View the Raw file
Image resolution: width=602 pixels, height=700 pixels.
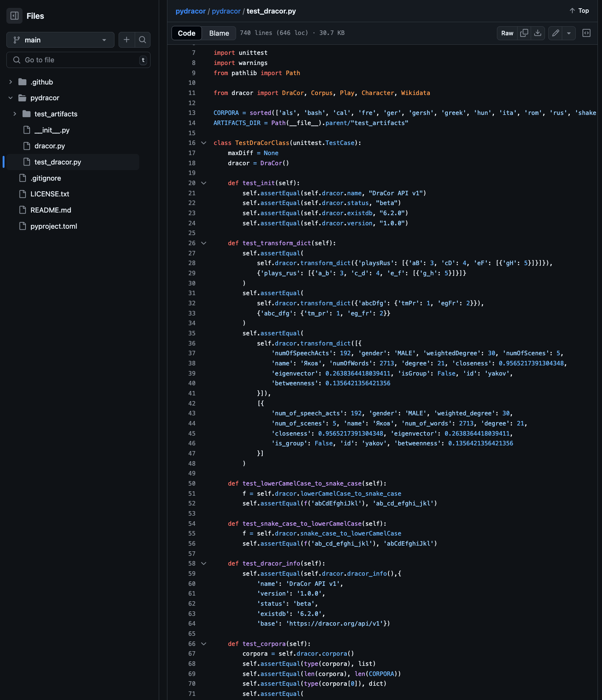507,33
